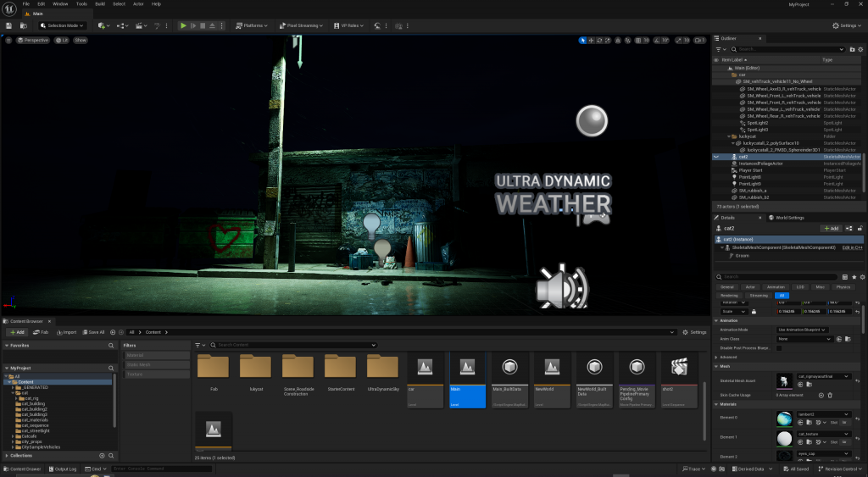The height and width of the screenshot is (477, 868).
Task: Add Skin Cache Usage array element
Action: 821,395
